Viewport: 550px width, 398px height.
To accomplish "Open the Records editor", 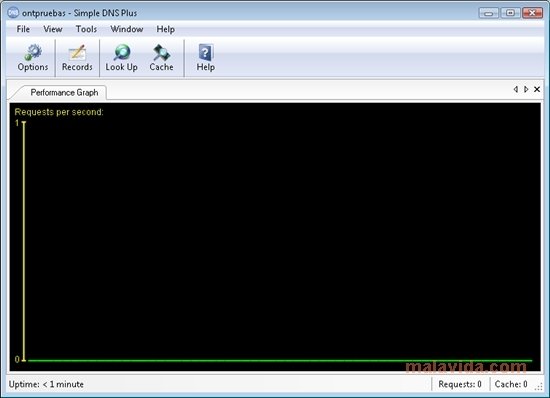I will (x=77, y=58).
